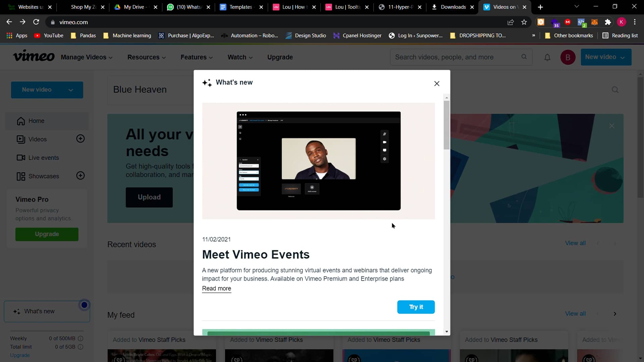Click the plus icon next to Videos
This screenshot has height=362, width=644.
(80, 138)
